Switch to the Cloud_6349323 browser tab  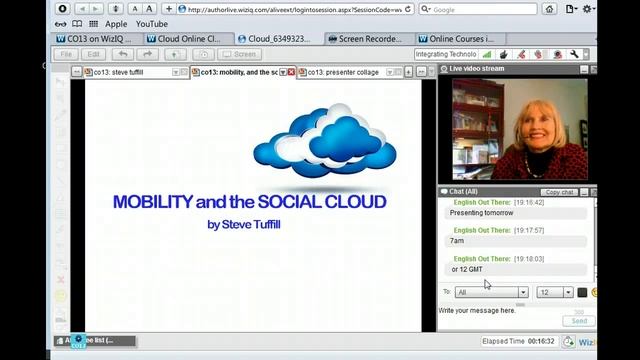[x=280, y=39]
